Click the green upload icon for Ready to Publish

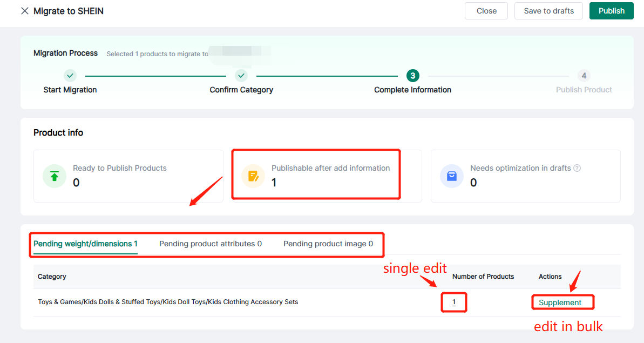pyautogui.click(x=55, y=176)
